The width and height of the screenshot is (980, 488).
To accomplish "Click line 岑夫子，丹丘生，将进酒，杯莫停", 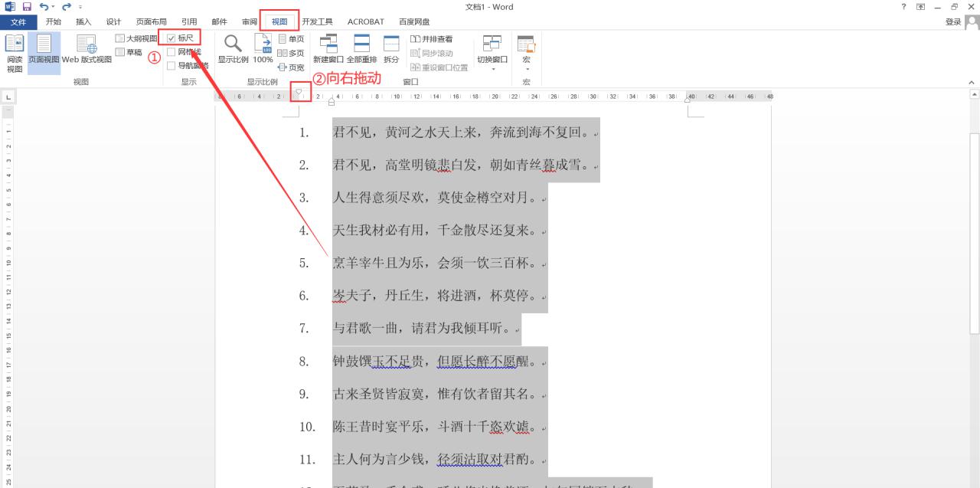I will tap(437, 296).
